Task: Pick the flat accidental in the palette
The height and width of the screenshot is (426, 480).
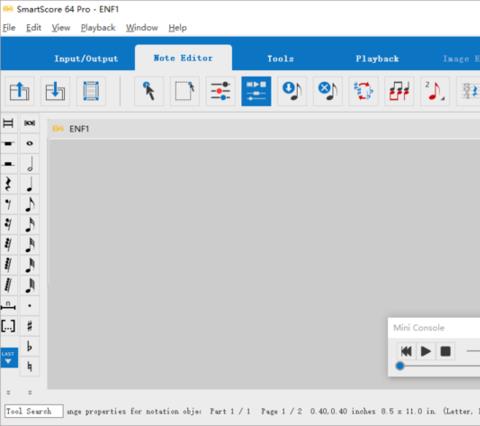Action: coord(30,346)
